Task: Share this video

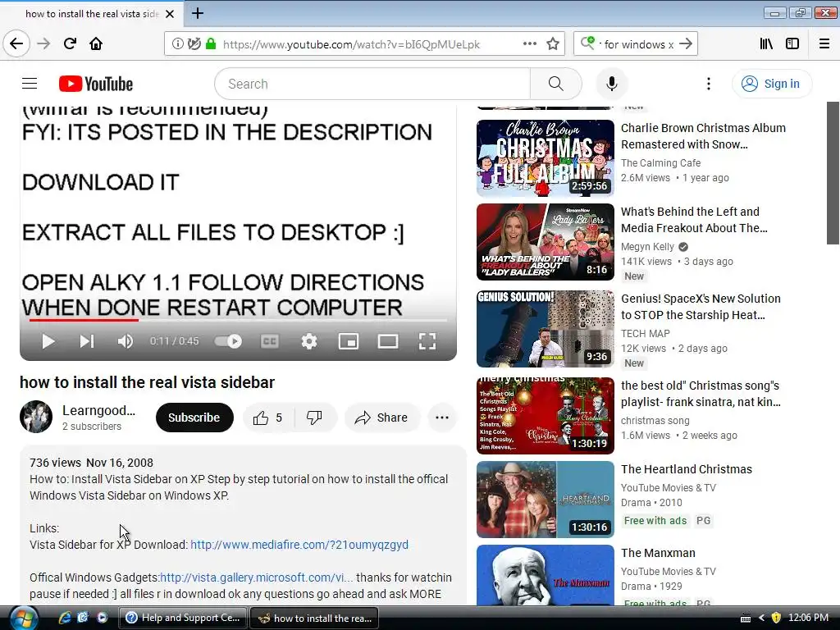Action: [382, 418]
